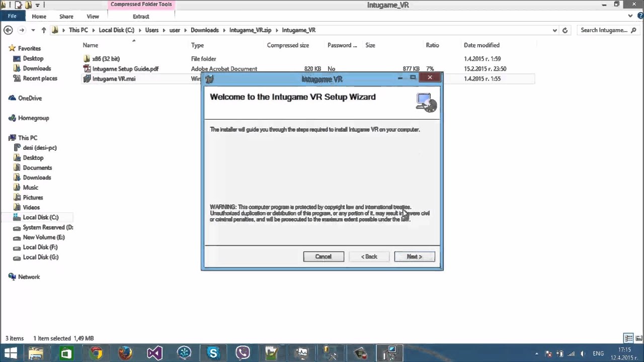Click the search magnifier icon
Image resolution: width=644 pixels, height=362 pixels.
pos(633,30)
